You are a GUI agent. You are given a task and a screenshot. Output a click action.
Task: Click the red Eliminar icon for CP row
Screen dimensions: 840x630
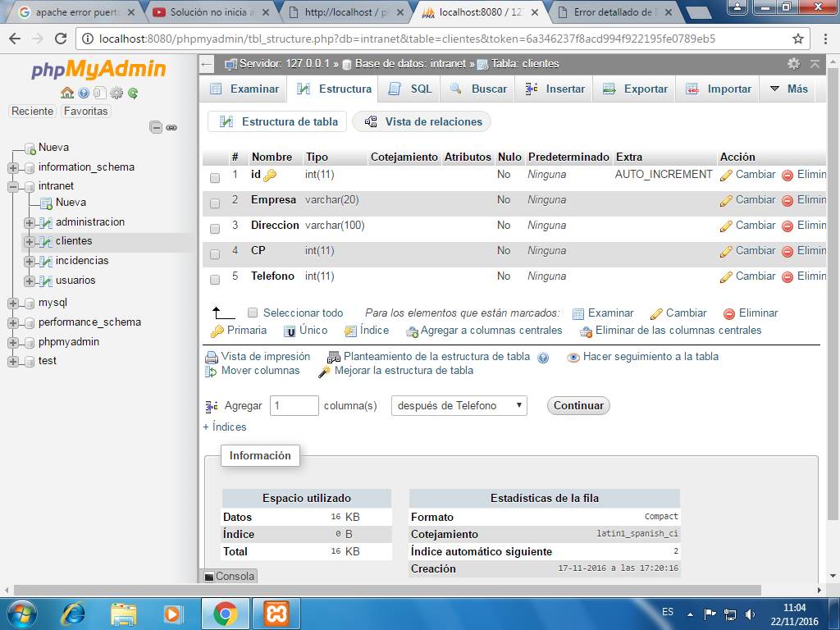787,251
